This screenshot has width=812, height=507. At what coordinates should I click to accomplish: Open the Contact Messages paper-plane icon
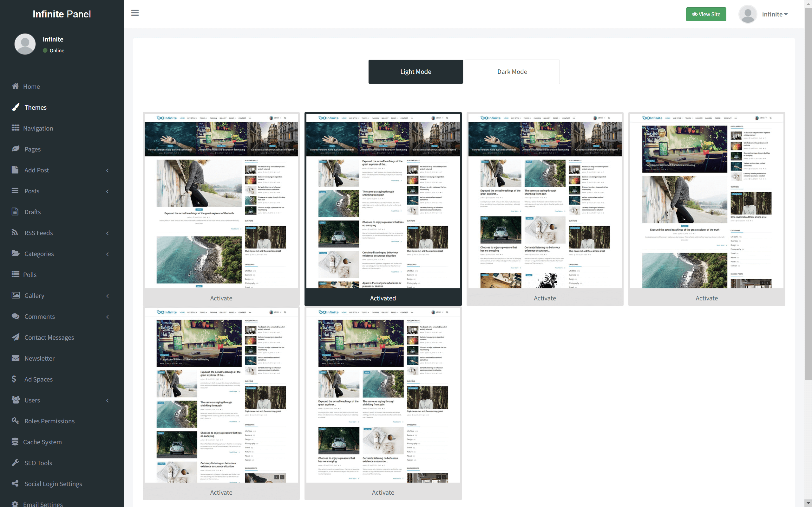[x=16, y=337]
